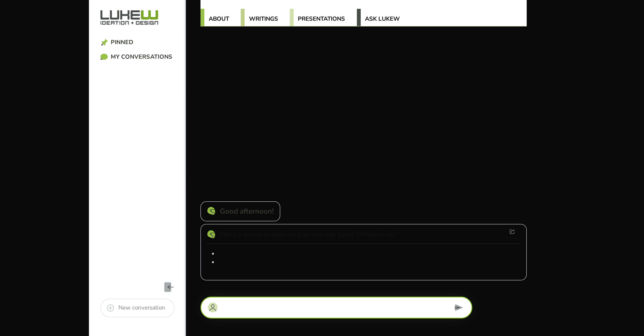Click the LukeW Ideation + Design logo
The width and height of the screenshot is (644, 336).
(129, 17)
